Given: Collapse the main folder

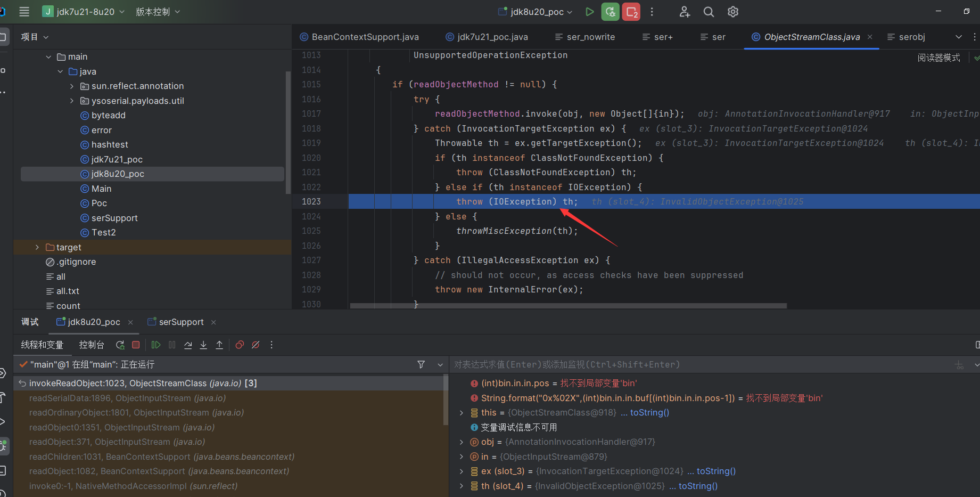Looking at the screenshot, I should [x=48, y=57].
